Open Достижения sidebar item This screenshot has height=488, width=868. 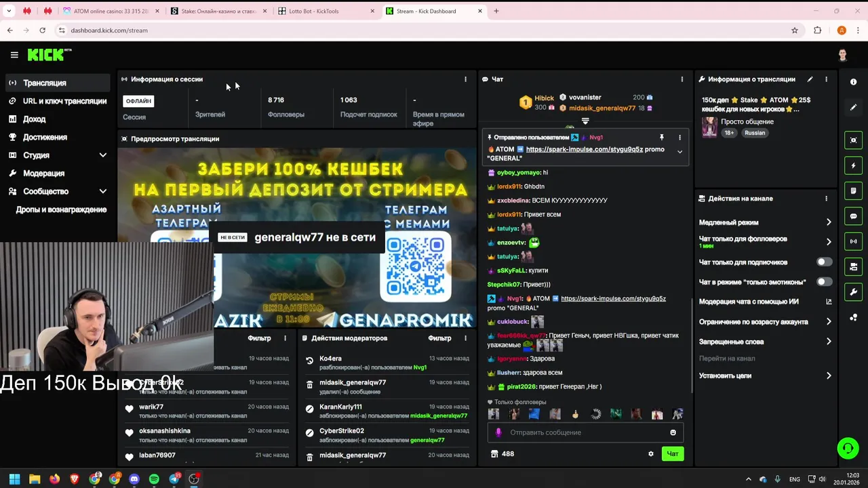pyautogui.click(x=58, y=137)
